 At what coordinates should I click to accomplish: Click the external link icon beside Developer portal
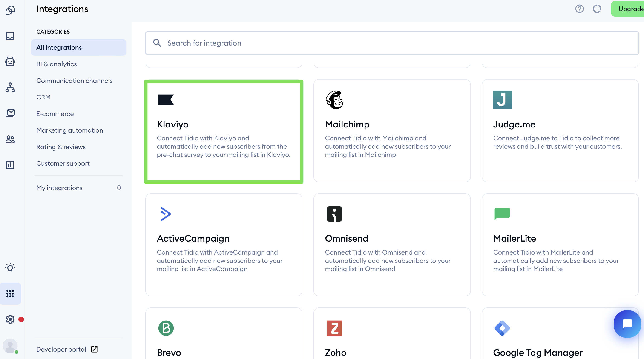pos(94,349)
